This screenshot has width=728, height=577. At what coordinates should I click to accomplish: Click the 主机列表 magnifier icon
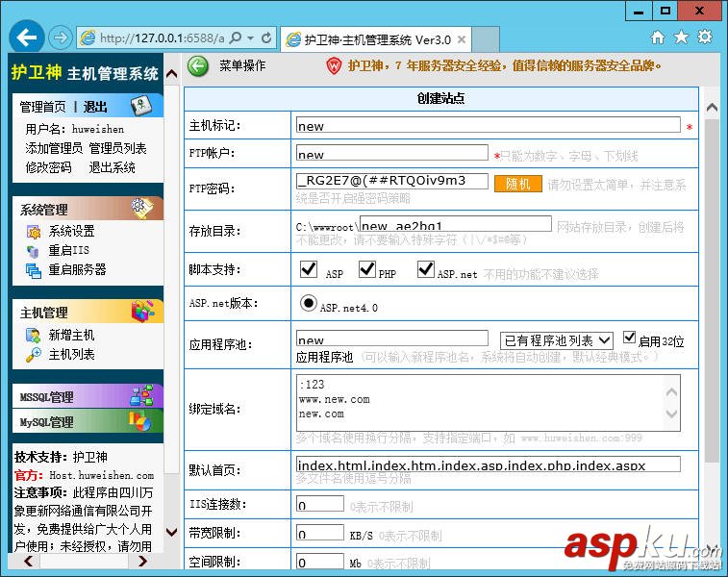34,355
